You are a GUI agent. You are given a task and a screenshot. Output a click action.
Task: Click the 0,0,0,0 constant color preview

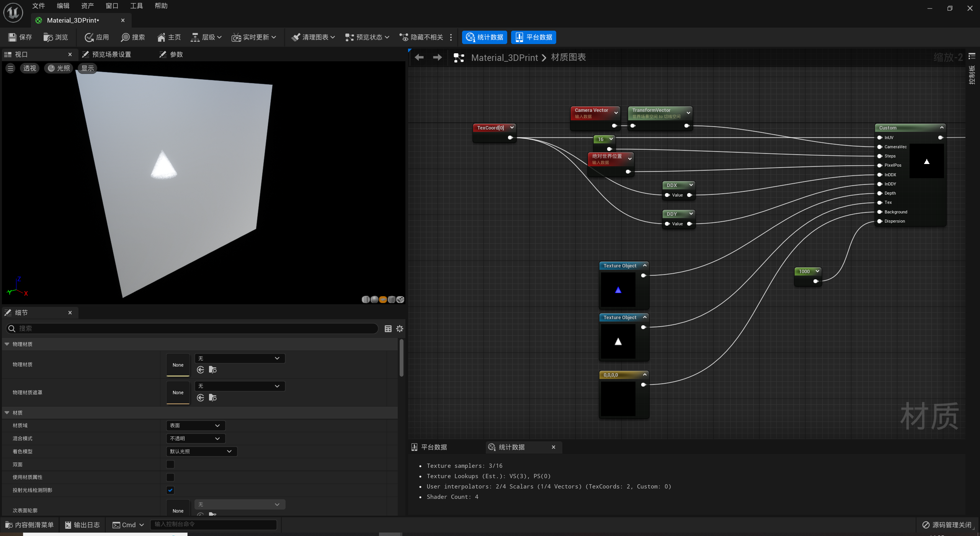(618, 399)
